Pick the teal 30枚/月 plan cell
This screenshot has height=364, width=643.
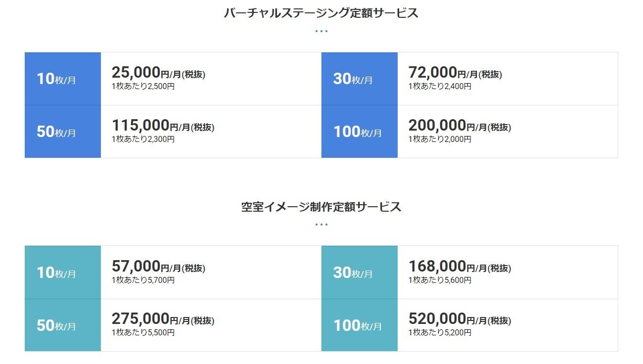(x=360, y=273)
